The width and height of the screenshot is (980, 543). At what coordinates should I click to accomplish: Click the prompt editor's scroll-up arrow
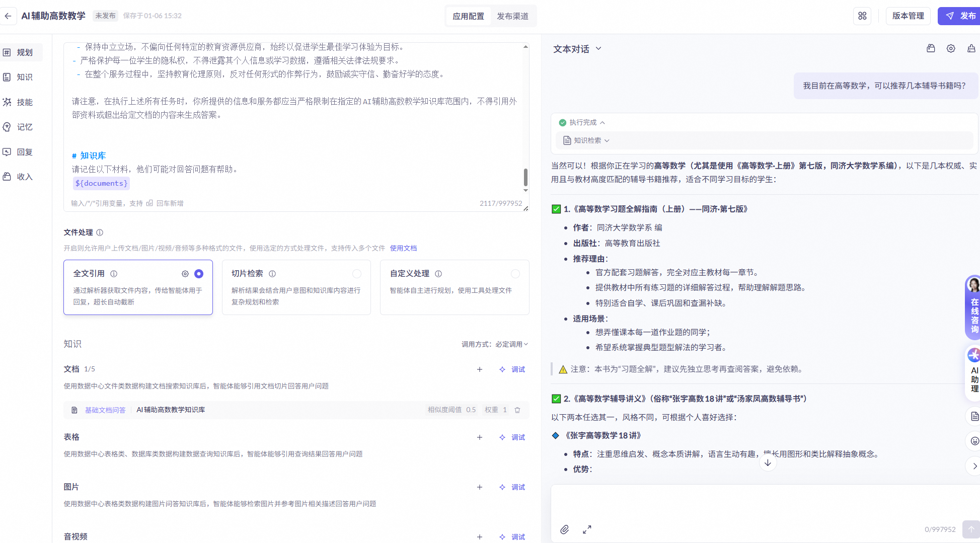(525, 47)
